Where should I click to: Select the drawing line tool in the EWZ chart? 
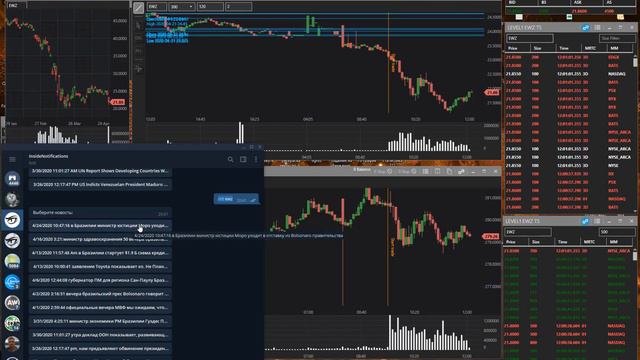139,7
